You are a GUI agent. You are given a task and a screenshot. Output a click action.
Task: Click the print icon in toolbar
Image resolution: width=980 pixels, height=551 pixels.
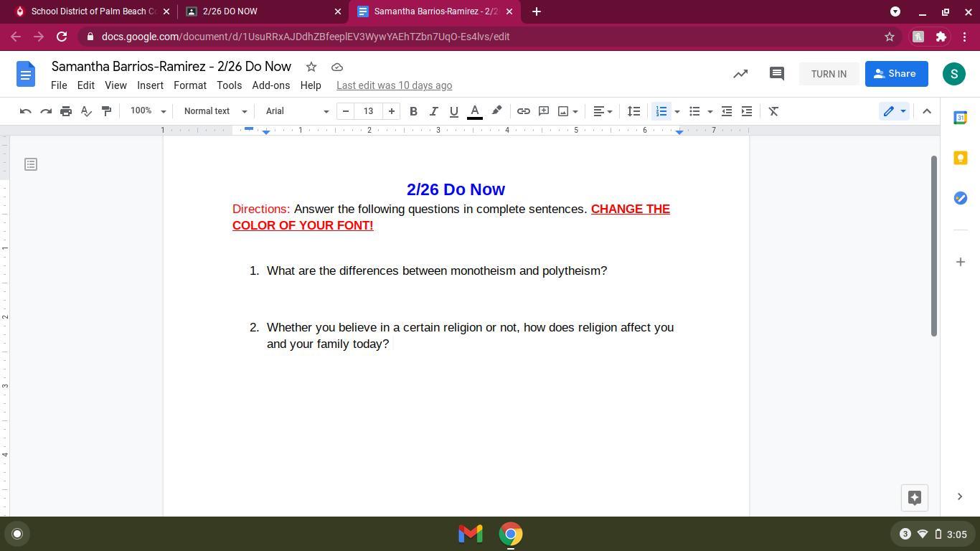[x=66, y=111]
